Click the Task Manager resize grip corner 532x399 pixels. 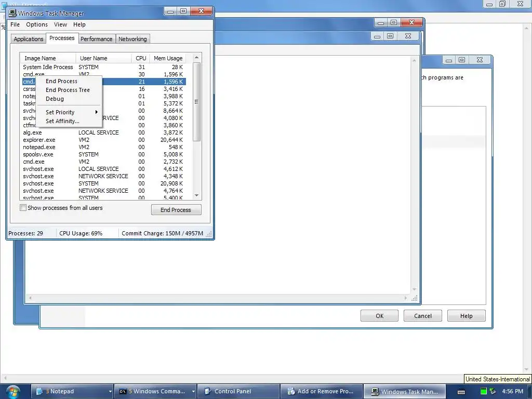(209, 234)
